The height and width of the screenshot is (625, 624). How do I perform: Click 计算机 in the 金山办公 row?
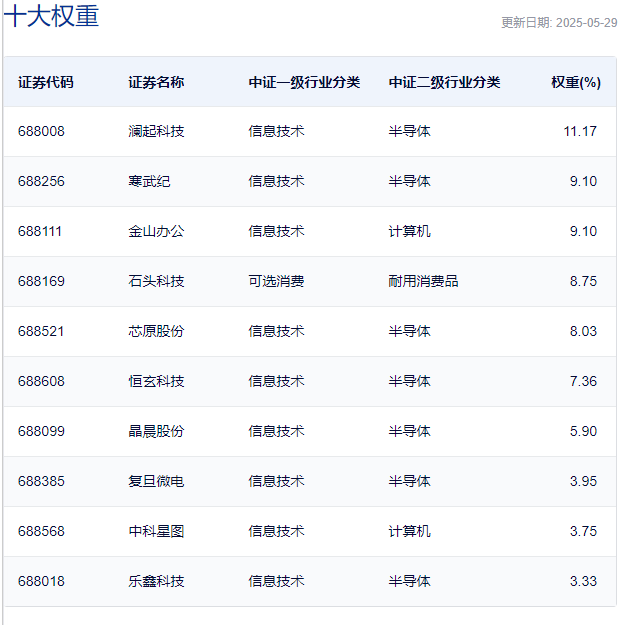409,231
